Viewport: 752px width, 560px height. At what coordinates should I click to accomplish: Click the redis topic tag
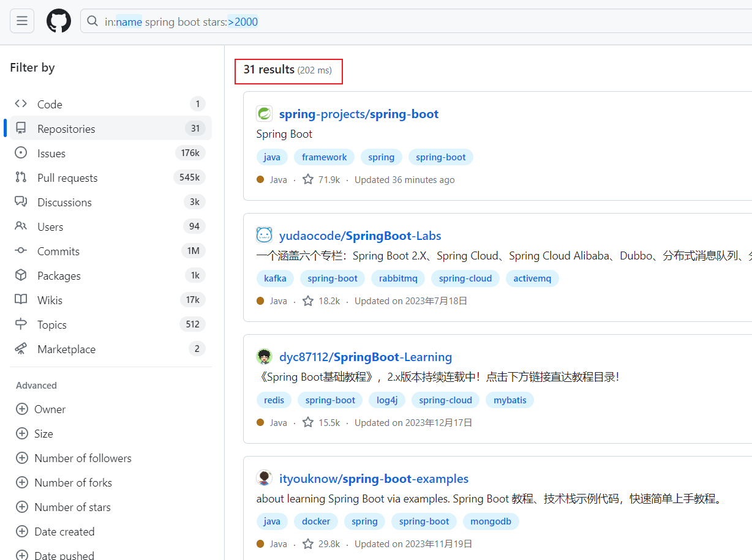(274, 400)
